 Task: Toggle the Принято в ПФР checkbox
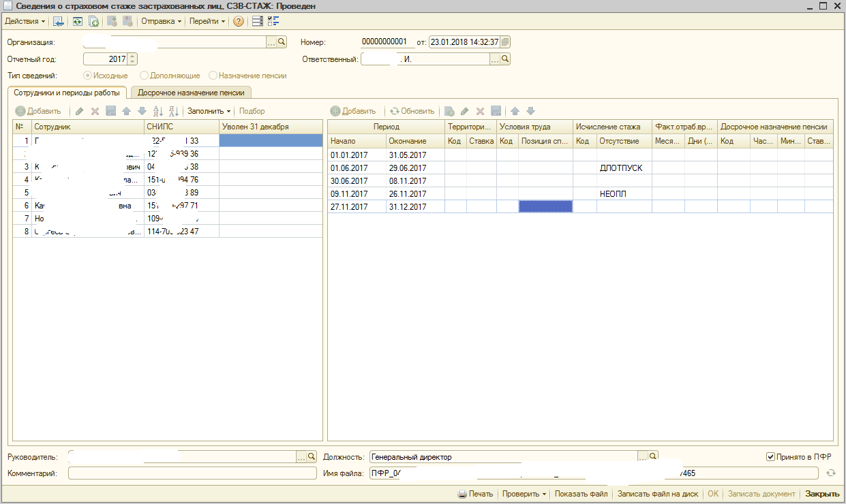[771, 457]
